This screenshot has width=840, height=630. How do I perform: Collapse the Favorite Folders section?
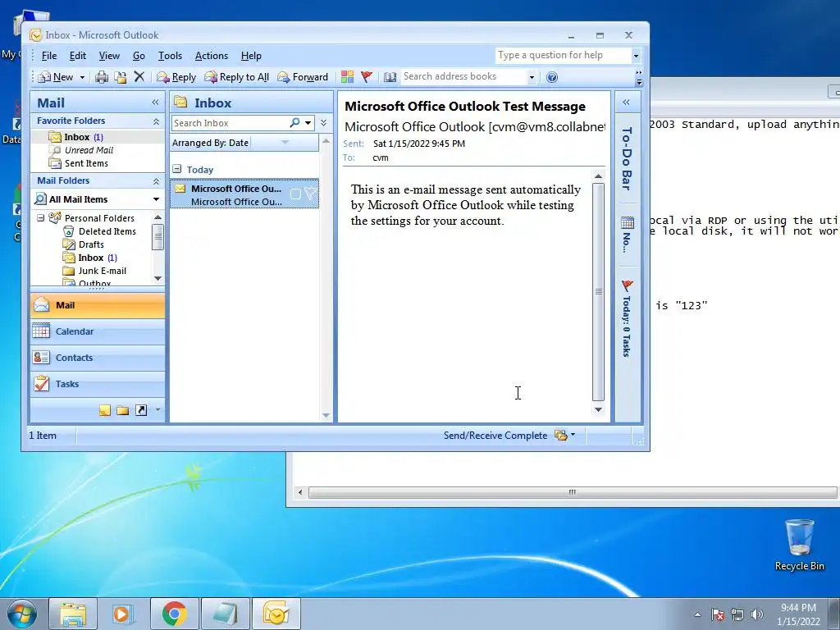tap(156, 121)
